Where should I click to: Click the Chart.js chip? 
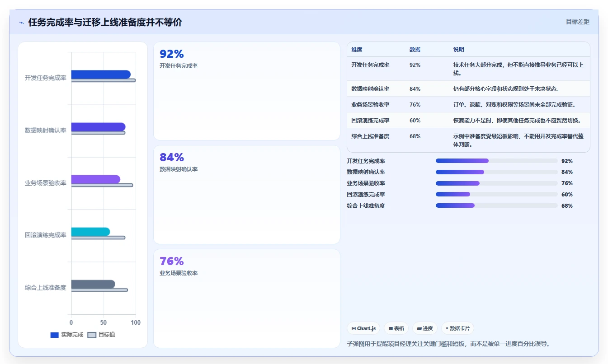(363, 328)
